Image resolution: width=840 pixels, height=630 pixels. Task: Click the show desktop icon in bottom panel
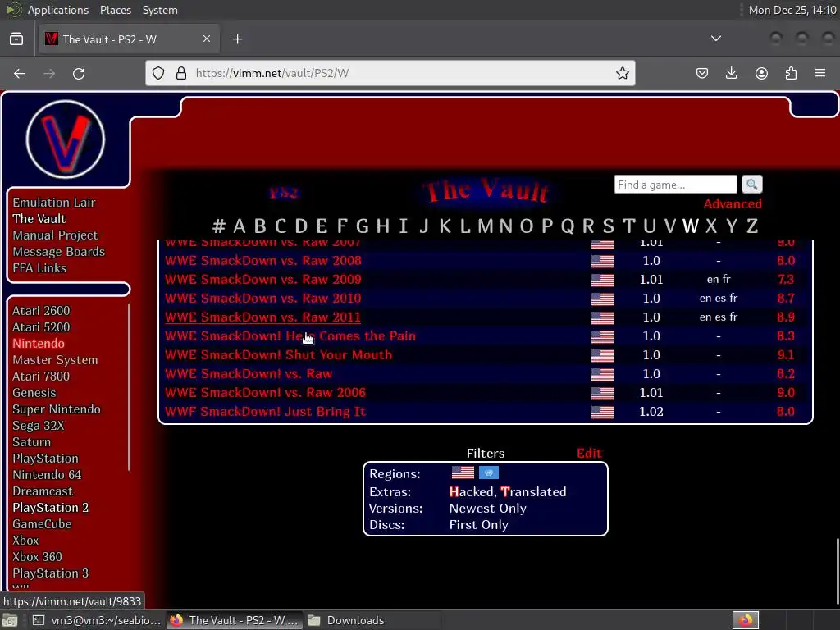(x=9, y=620)
